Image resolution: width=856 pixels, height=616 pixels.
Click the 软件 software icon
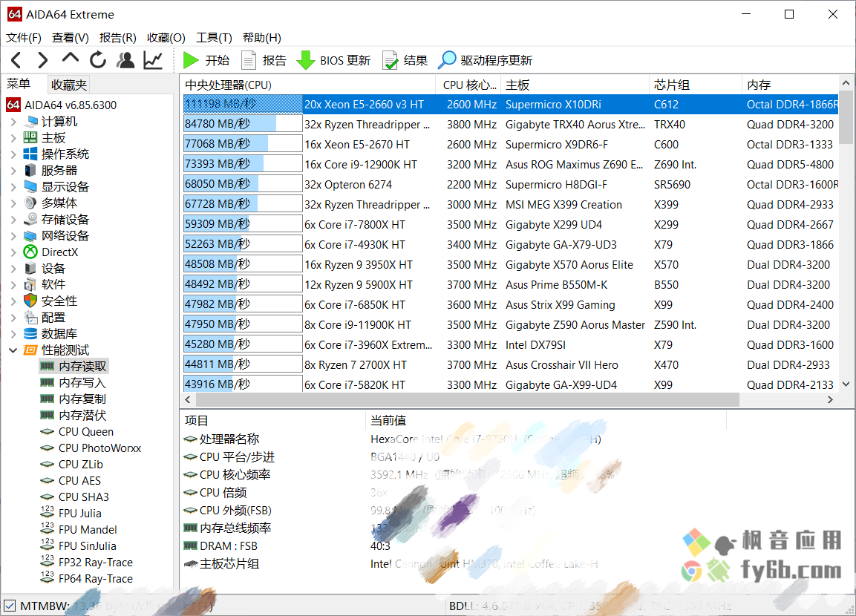pyautogui.click(x=30, y=285)
